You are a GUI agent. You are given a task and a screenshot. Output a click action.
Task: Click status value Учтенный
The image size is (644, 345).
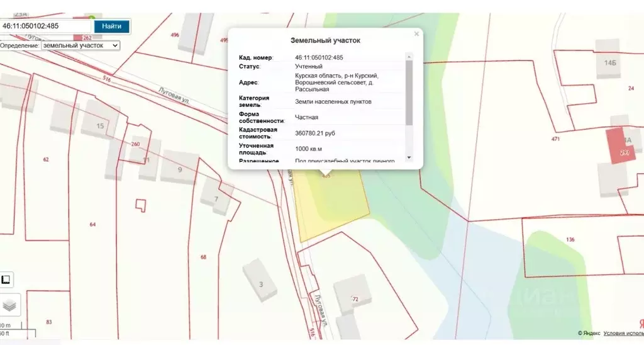[308, 66]
